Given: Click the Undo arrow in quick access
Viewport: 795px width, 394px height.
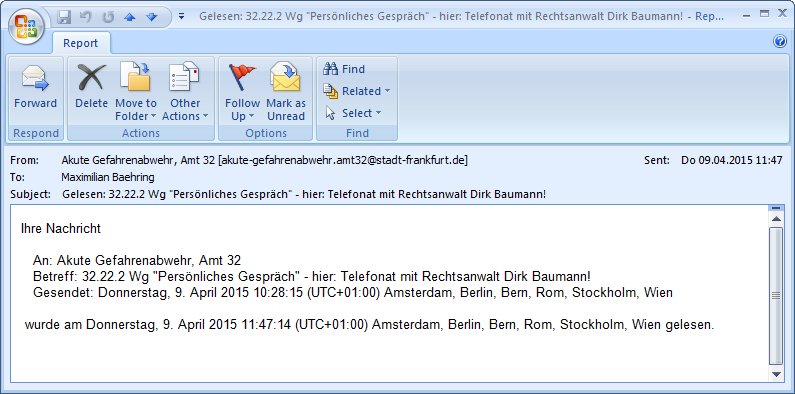Looking at the screenshot, I should coord(86,17).
